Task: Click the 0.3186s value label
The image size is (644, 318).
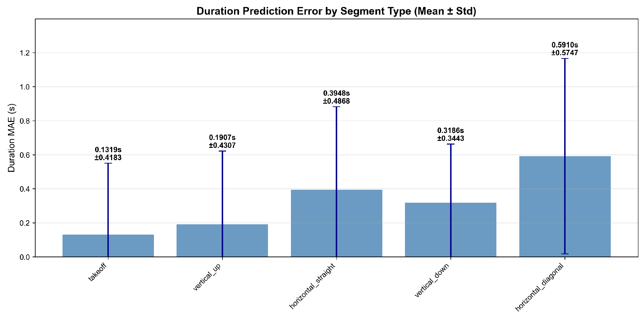Action: tap(451, 131)
